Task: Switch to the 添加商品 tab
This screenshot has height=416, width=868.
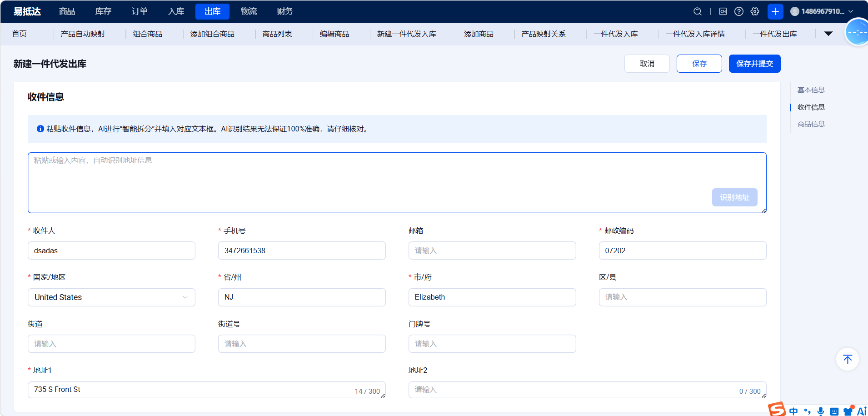Action: (x=479, y=34)
